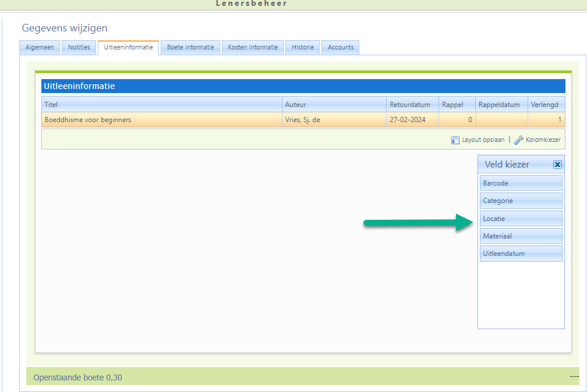Go to the Kosten informatie tab
Screen dimensions: 587x392
(x=253, y=48)
